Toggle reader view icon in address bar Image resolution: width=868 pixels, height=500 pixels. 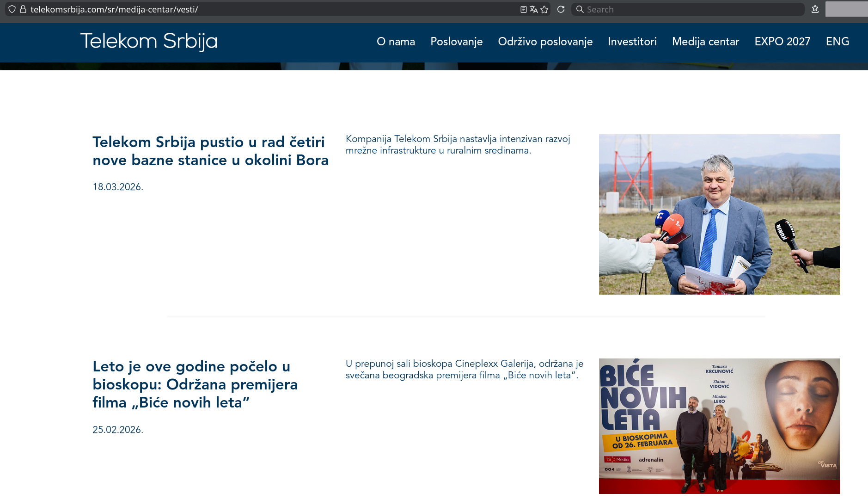(523, 9)
